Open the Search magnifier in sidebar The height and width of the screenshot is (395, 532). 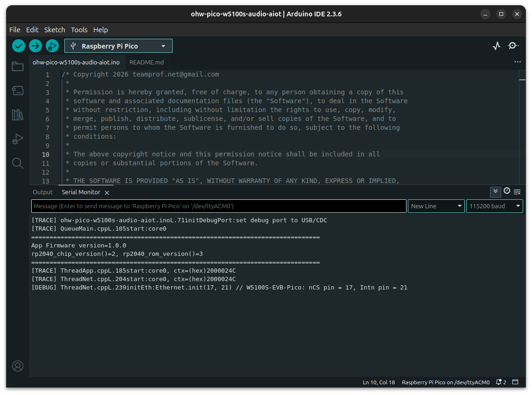pyautogui.click(x=18, y=163)
